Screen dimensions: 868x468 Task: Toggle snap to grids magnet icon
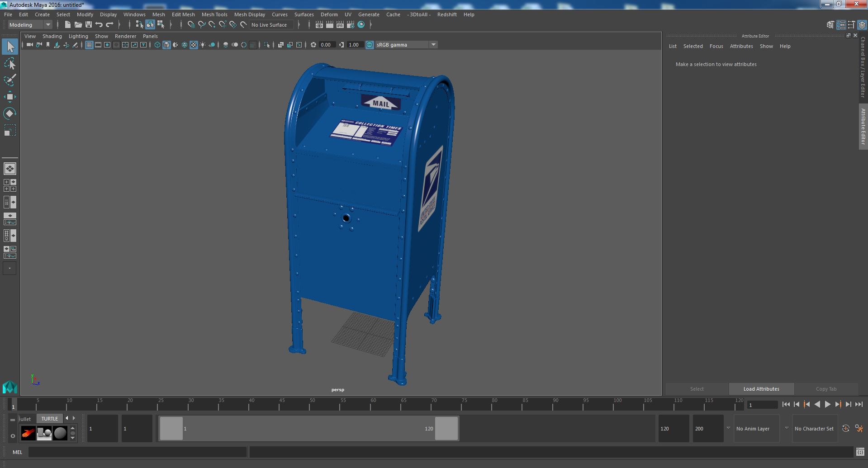(x=191, y=25)
